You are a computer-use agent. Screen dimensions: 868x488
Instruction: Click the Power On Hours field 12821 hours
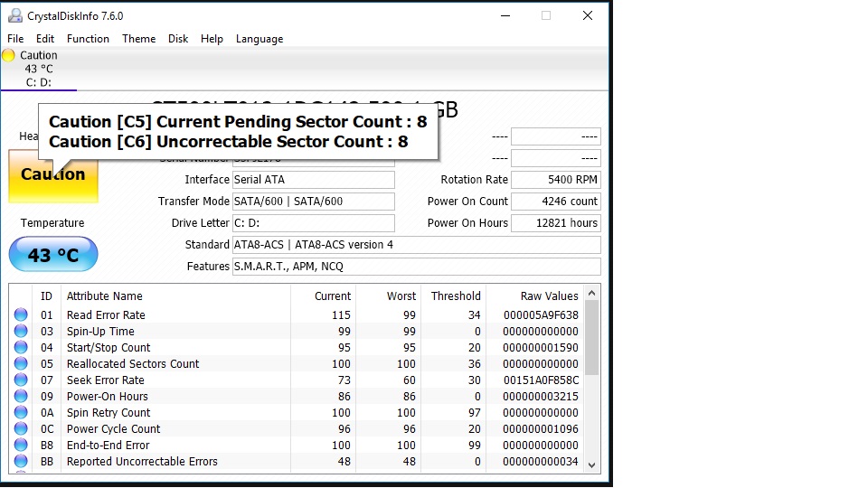tap(556, 223)
